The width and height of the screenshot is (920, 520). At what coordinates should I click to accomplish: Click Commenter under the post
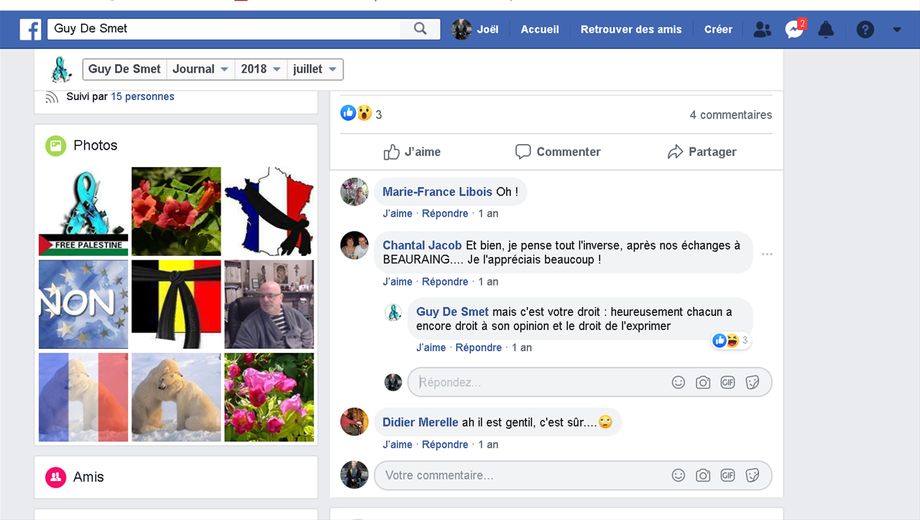[557, 152]
